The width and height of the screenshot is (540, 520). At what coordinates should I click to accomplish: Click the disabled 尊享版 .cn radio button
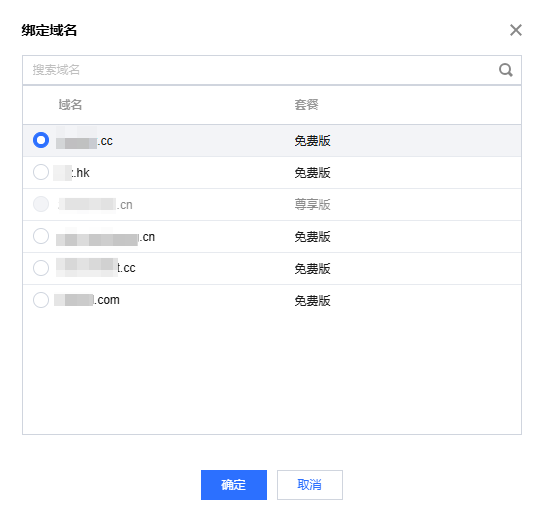[x=41, y=204]
